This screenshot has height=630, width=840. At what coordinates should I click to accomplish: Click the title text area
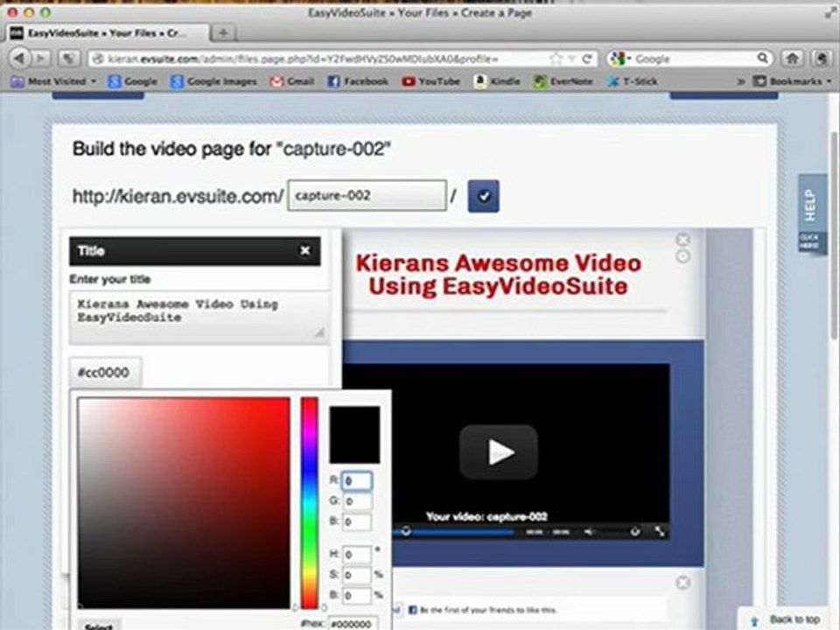199,317
